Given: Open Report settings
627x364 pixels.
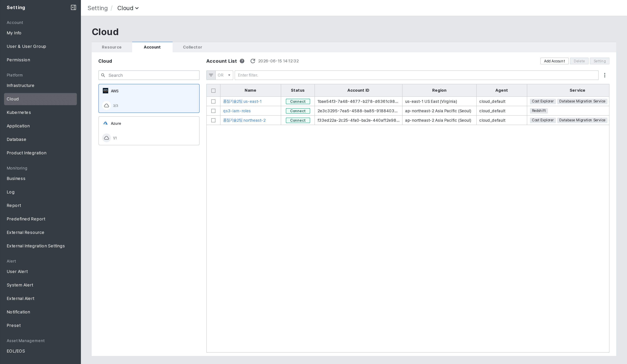Looking at the screenshot, I should pos(40,205).
